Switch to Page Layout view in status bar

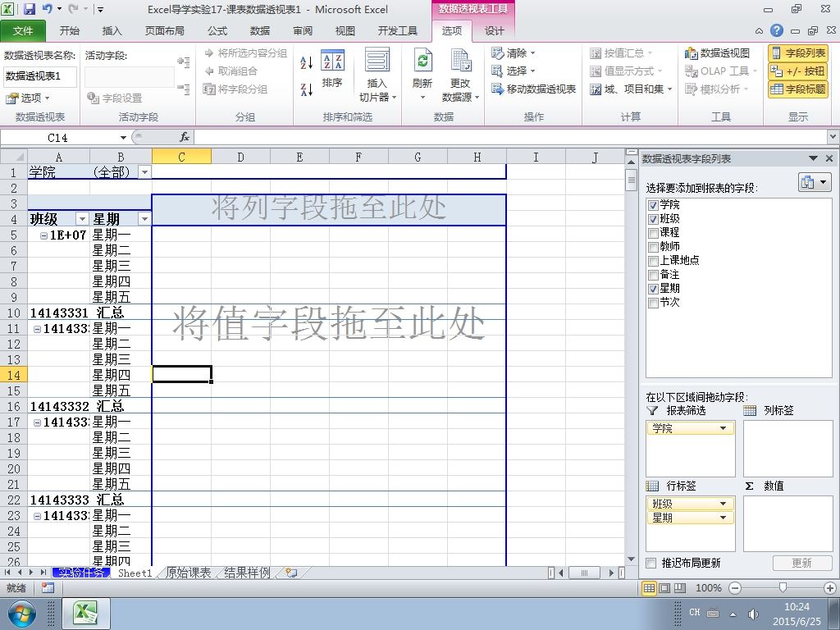(x=664, y=588)
